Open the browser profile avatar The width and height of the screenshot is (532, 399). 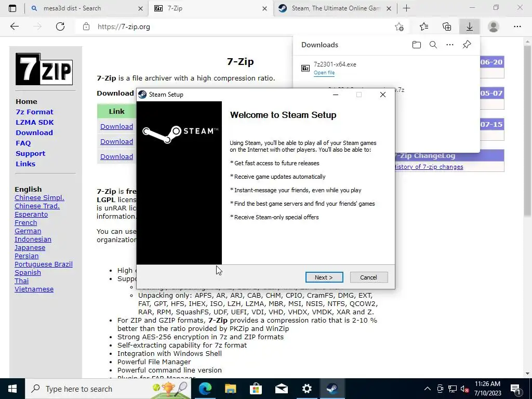494,26
